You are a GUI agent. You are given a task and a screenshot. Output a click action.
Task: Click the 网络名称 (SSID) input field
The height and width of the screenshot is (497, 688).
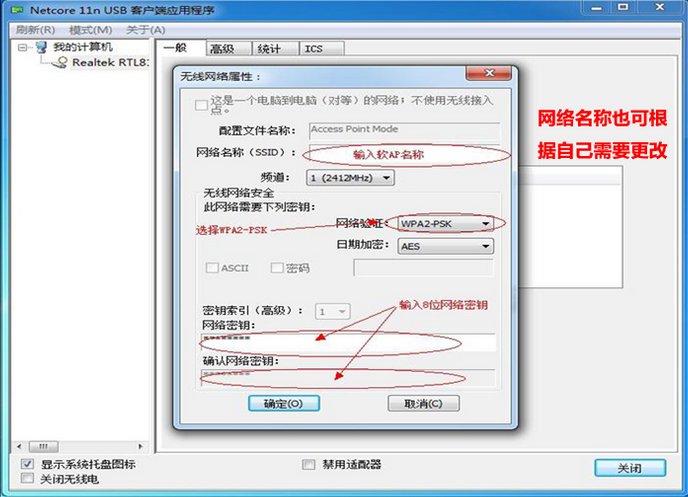404,153
